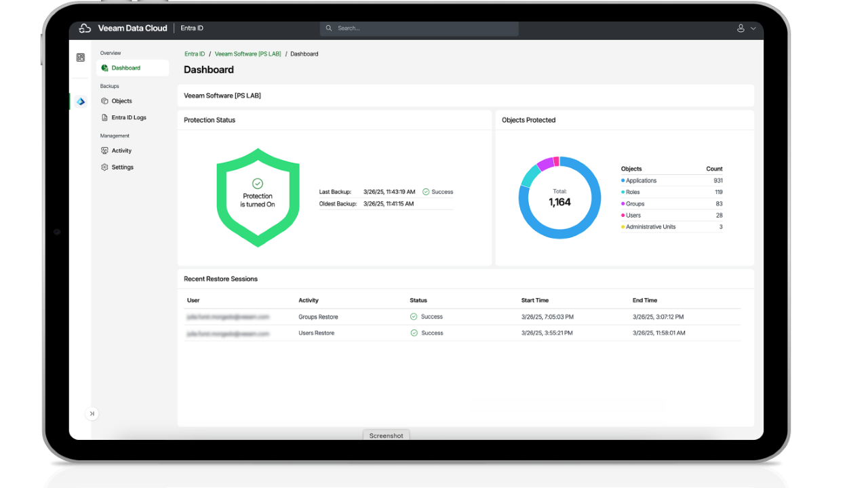868x488 pixels.
Task: Open the services grid icon in left rail
Action: pyautogui.click(x=81, y=58)
